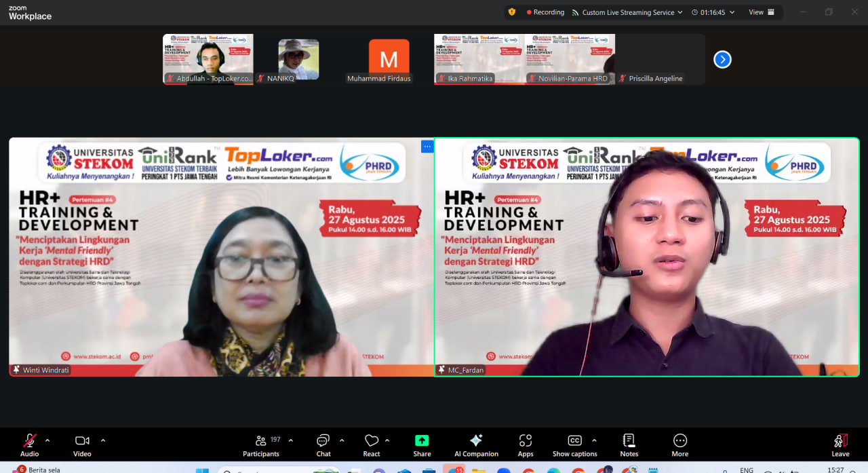The image size is (868, 473).
Task: Select Abdullah - TopLoker video thumbnail
Action: pyautogui.click(x=208, y=59)
